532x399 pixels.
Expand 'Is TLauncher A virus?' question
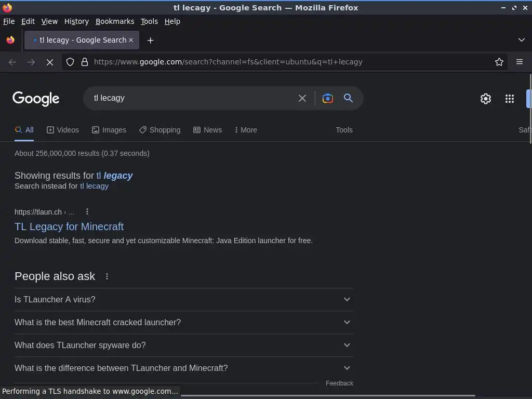[183, 300]
